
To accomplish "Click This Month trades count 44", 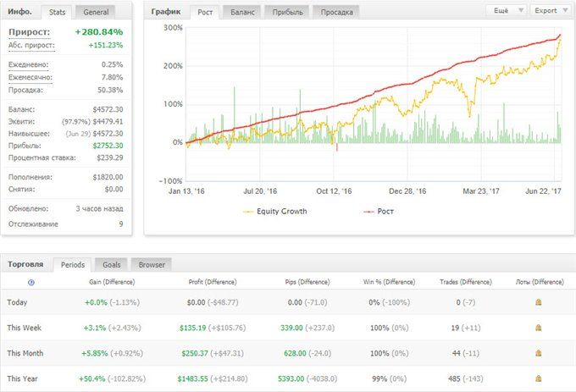I will (457, 353).
